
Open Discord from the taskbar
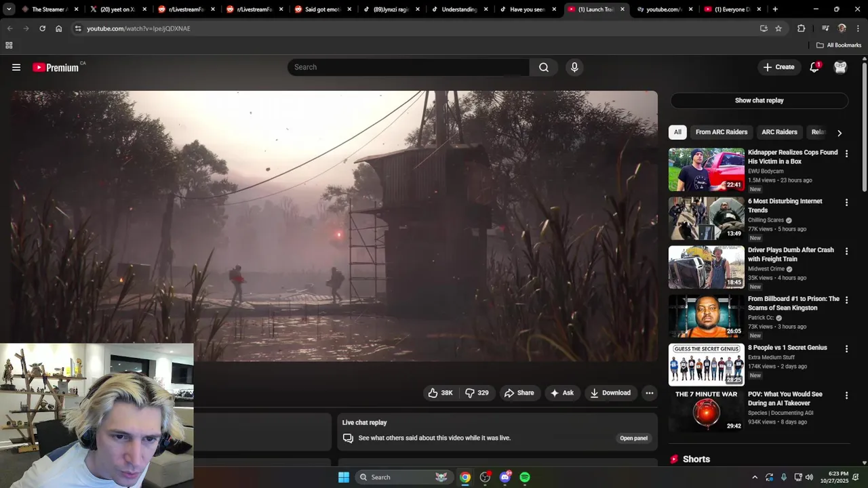point(505,477)
